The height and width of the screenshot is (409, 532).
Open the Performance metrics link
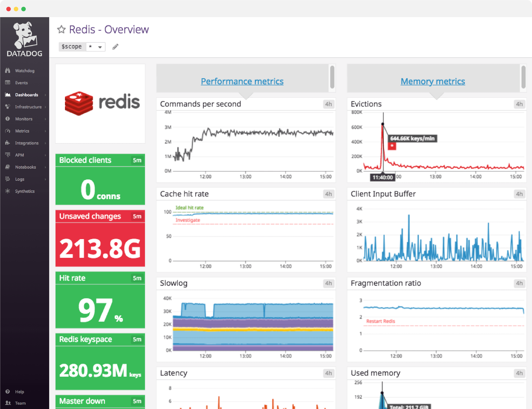(x=242, y=81)
